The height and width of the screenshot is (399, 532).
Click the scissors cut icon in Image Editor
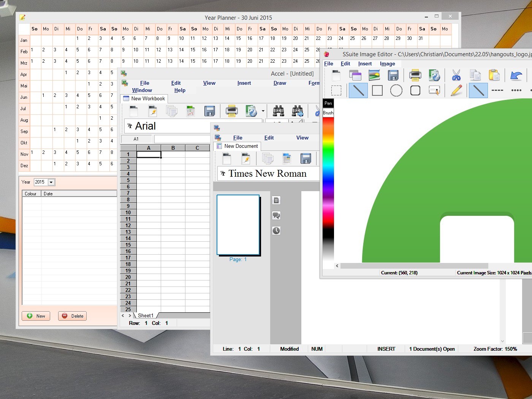(456, 75)
